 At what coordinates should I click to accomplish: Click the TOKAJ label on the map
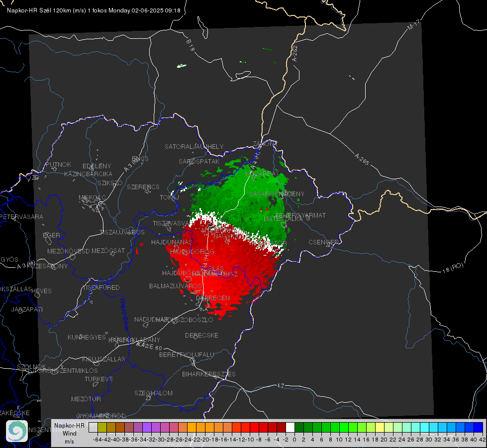(169, 198)
